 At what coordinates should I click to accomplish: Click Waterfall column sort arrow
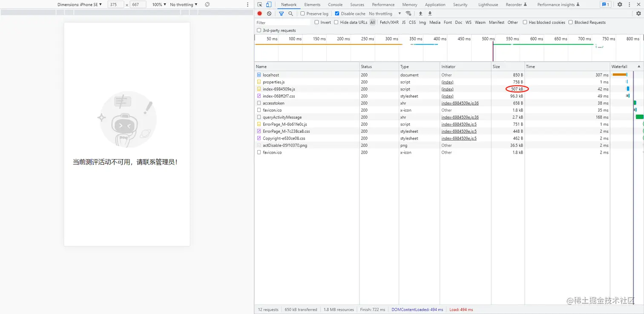coord(639,67)
